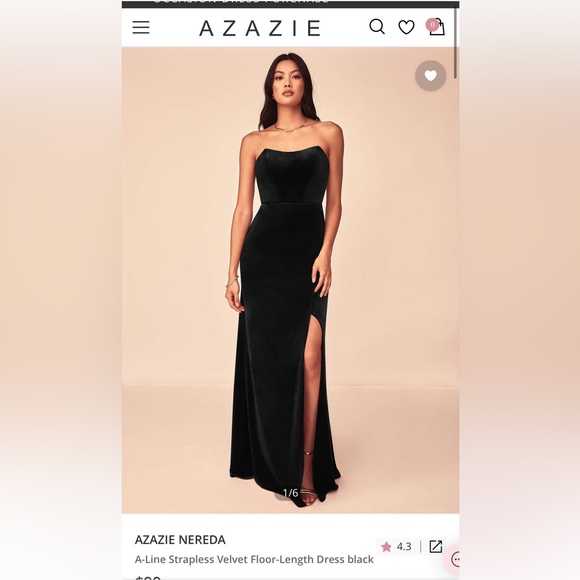Open the black velvet dress product photo

point(290,280)
